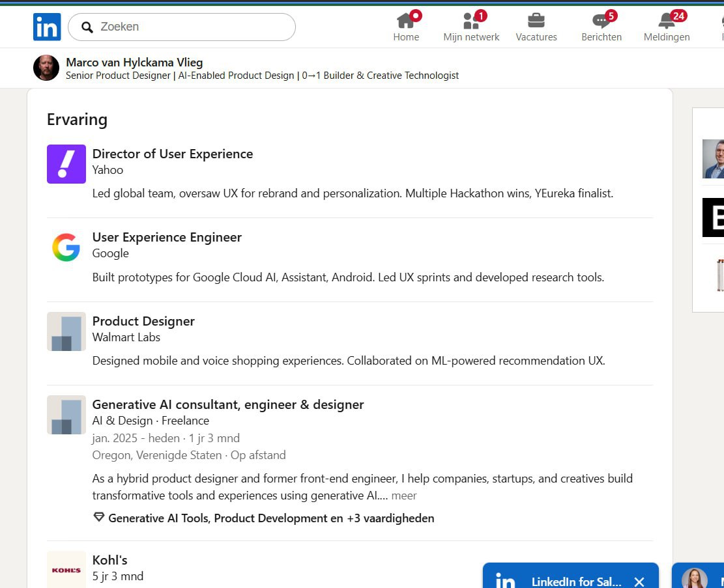Click the Ervaring section heading
This screenshot has width=724, height=588.
point(77,120)
